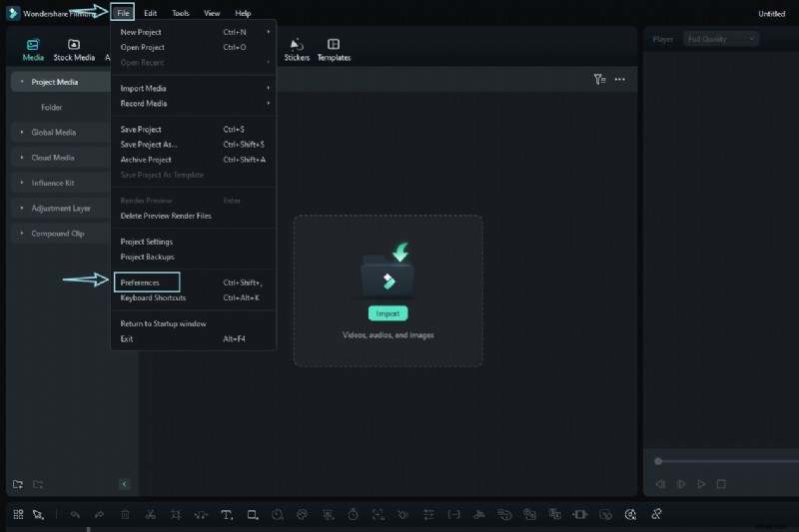Collapse the left media sidebar panel
799x532 pixels.
tap(124, 484)
